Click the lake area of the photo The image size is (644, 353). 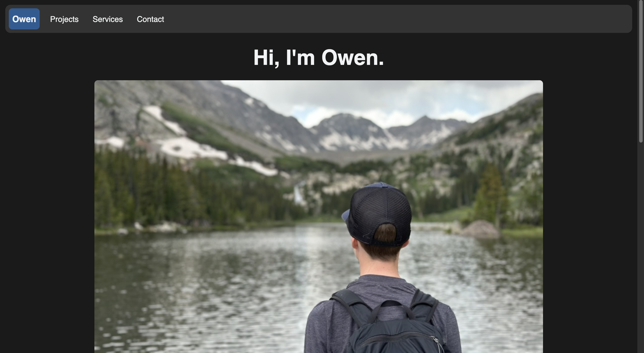(200, 288)
